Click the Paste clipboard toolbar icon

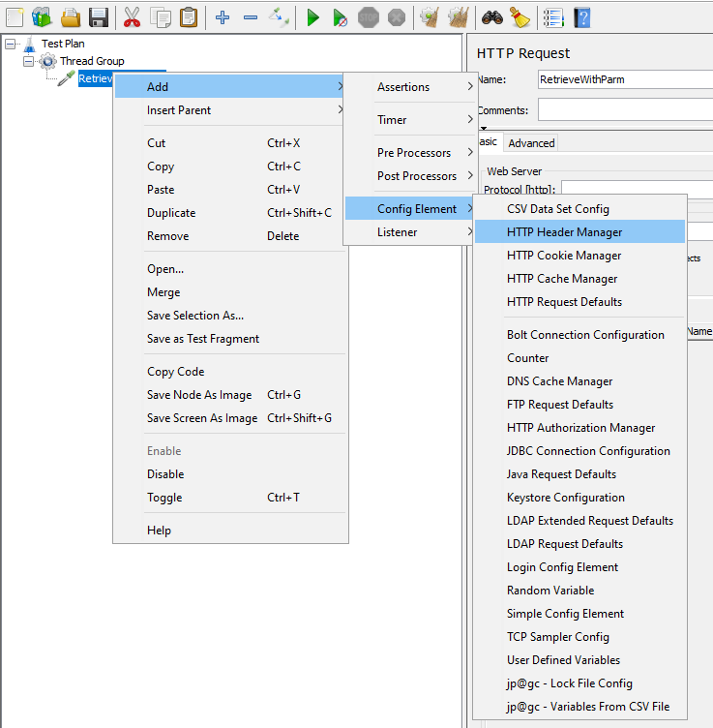click(189, 16)
